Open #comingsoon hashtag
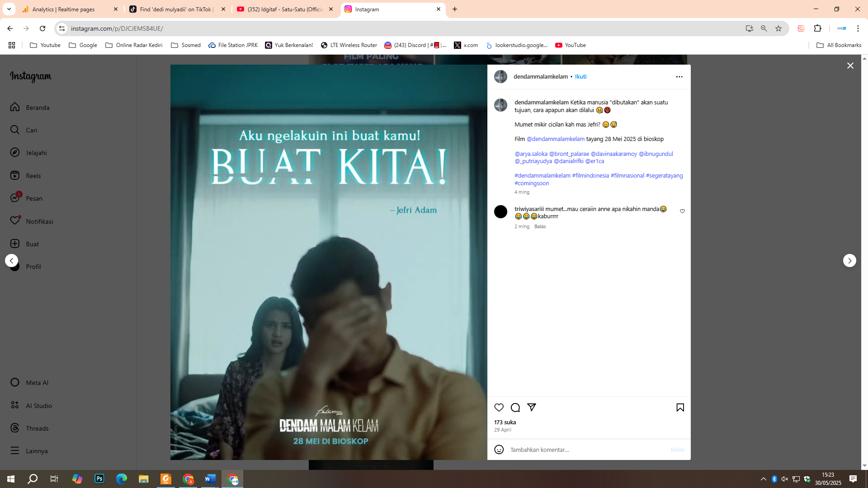 tap(532, 183)
